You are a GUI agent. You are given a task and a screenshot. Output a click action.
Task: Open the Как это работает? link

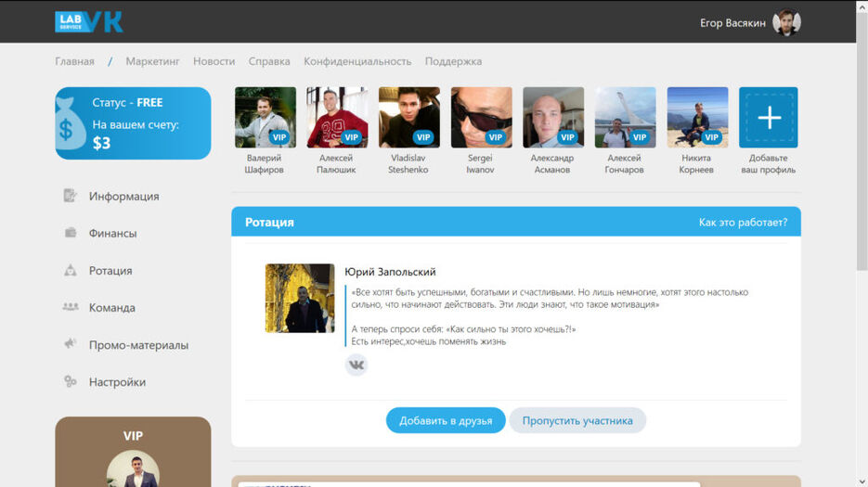point(743,222)
